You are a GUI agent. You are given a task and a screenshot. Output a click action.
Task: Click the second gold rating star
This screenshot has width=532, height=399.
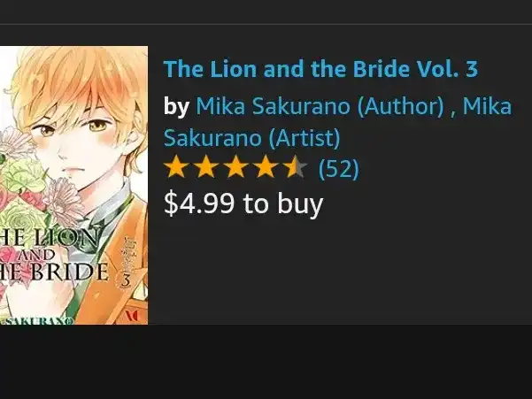pyautogui.click(x=206, y=167)
